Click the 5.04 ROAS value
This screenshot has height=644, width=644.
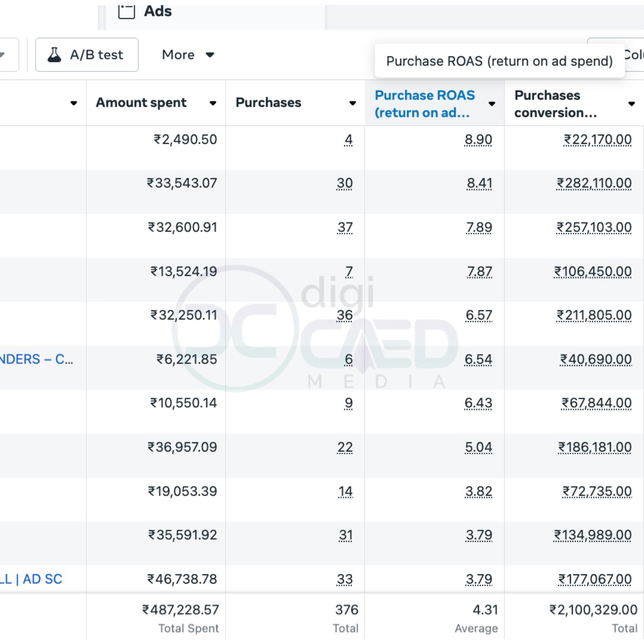click(478, 447)
